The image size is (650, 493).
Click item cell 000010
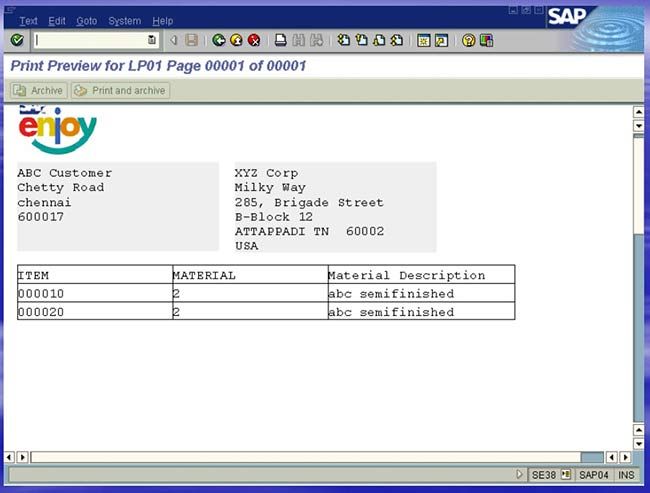click(x=41, y=294)
